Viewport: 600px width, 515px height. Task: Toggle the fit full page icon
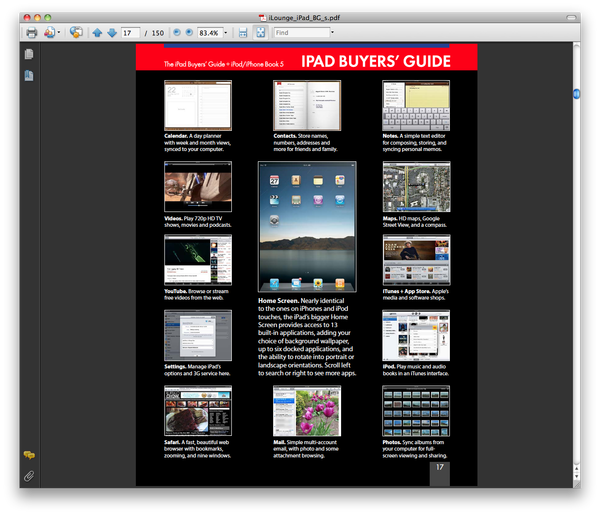261,33
